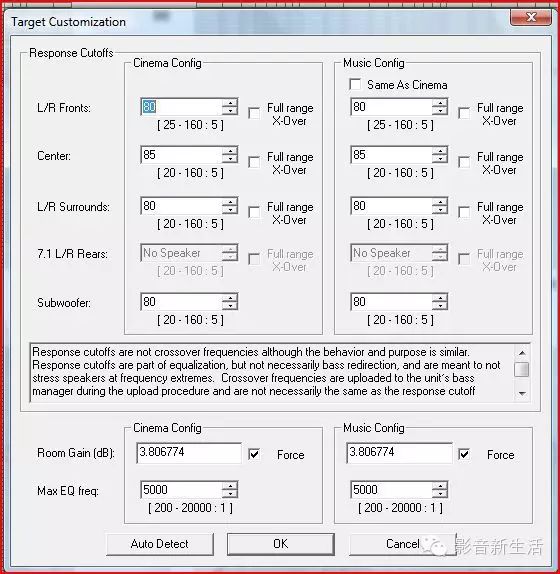Click description box scroll down arrow

(522, 394)
